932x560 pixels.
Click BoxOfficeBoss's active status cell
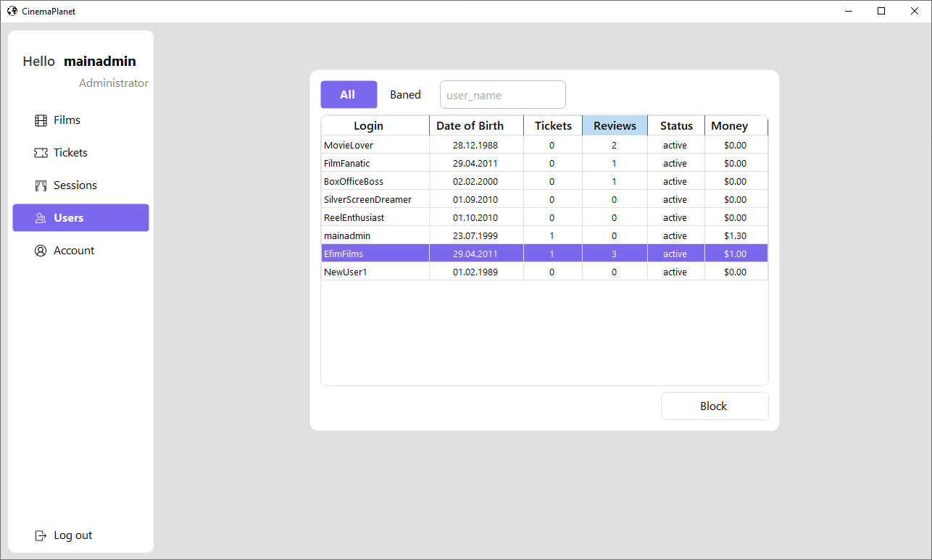coord(675,181)
